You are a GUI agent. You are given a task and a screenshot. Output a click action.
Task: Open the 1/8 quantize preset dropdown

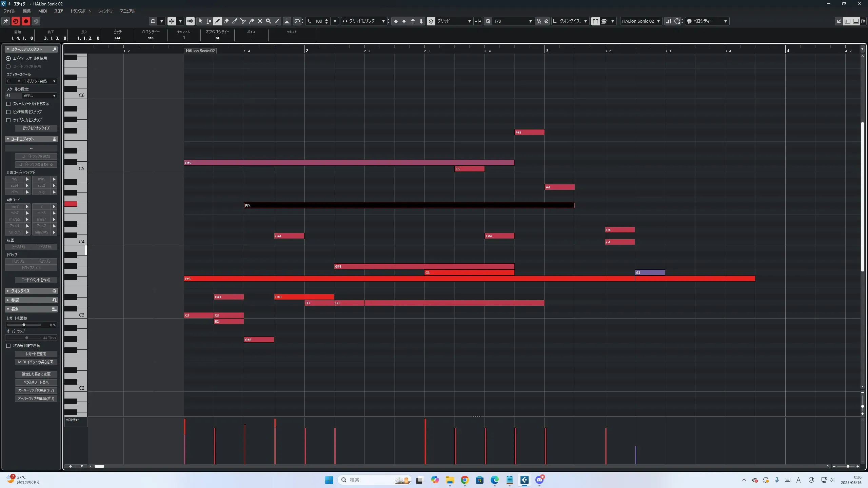[x=530, y=21]
